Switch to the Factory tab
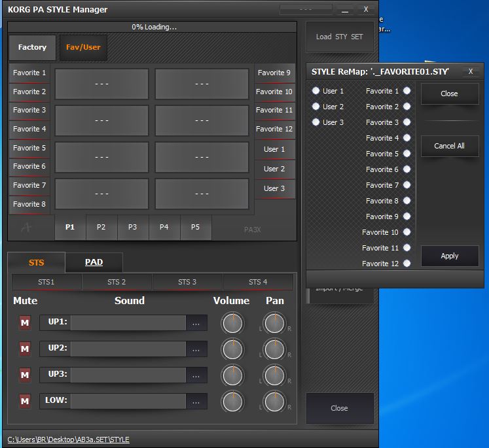The height and width of the screenshot is (448, 489). coord(33,47)
